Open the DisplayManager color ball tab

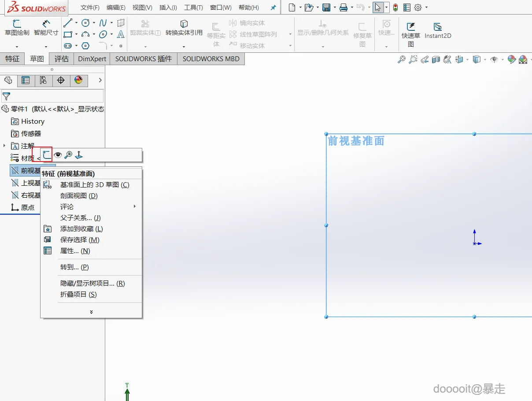[78, 80]
